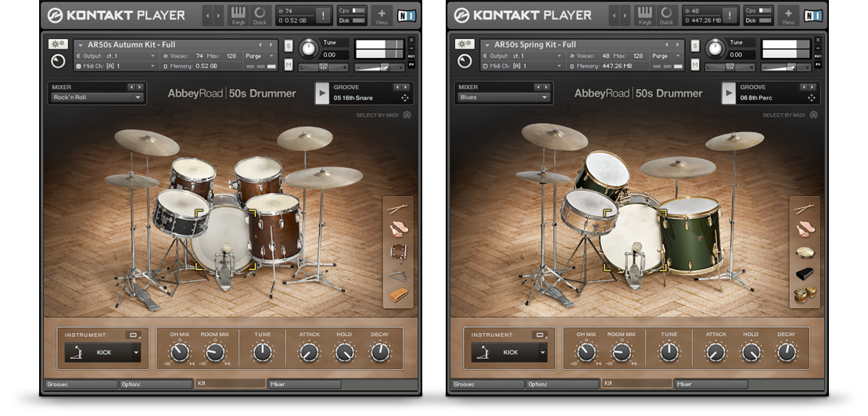Click the OH MIX knob in Autumn Kit
This screenshot has height=416, width=868.
click(x=179, y=353)
